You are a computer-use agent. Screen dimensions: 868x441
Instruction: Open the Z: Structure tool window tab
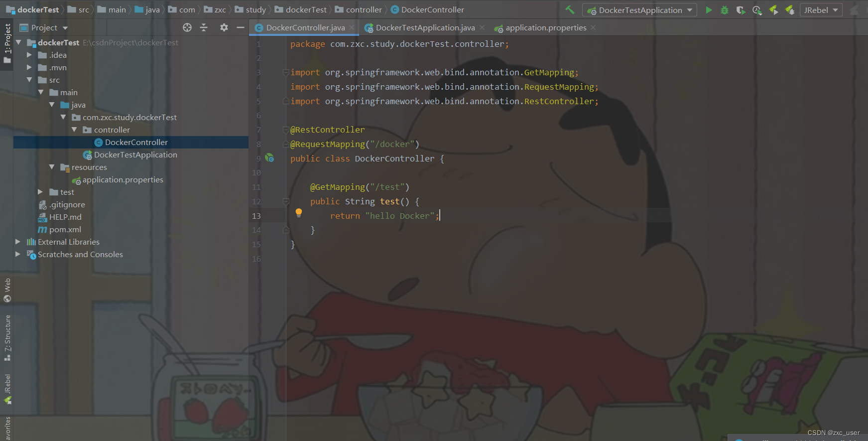click(7, 338)
